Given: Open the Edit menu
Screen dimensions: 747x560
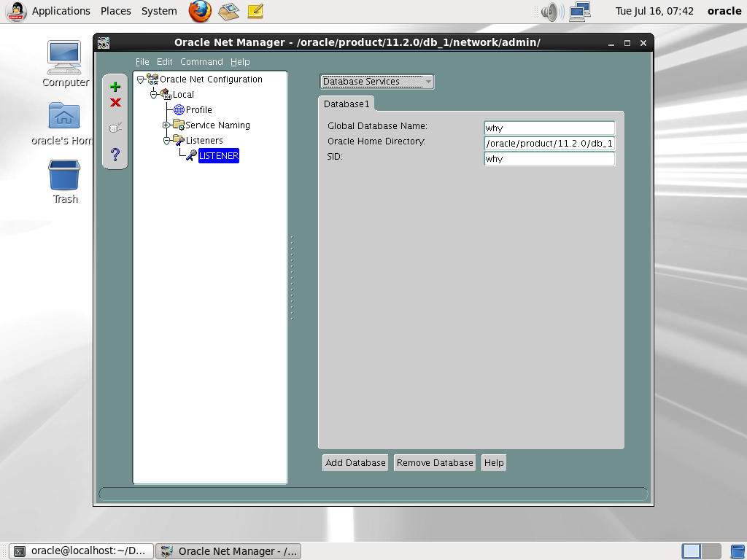Looking at the screenshot, I should (164, 62).
